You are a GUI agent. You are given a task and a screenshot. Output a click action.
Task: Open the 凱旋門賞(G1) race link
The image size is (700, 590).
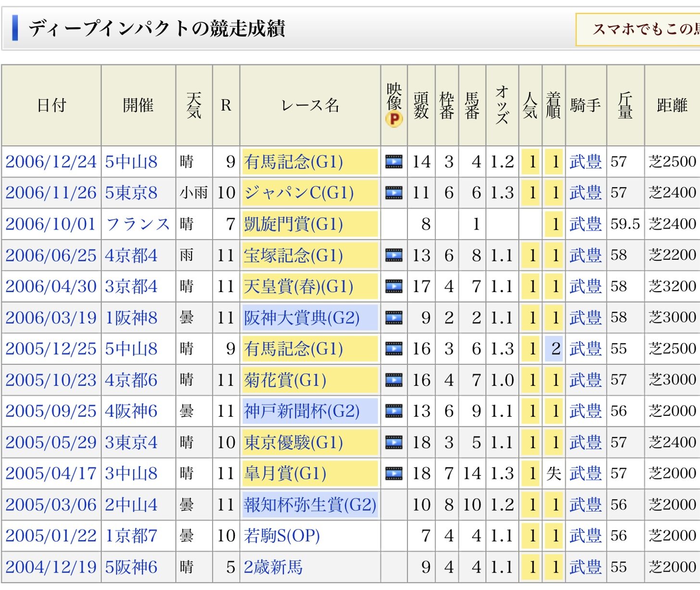293,224
